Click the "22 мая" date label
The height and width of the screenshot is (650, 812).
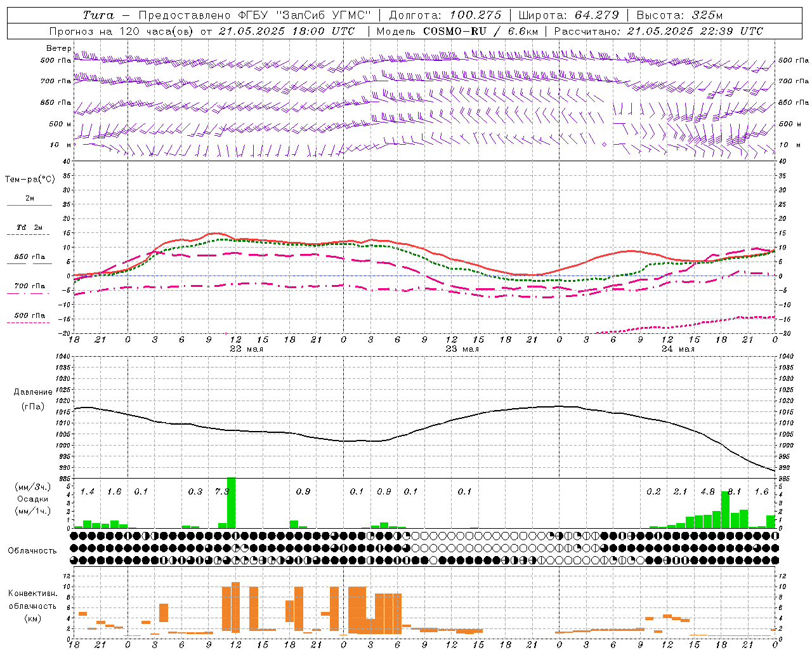(246, 349)
